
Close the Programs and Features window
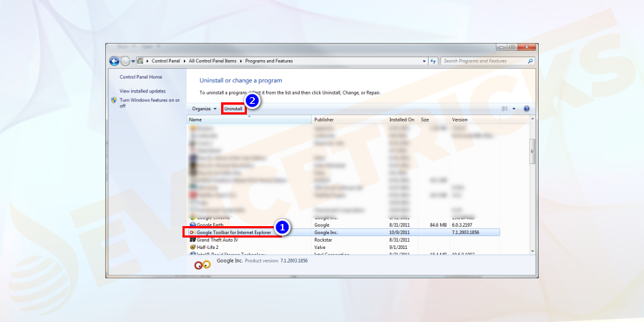526,47
